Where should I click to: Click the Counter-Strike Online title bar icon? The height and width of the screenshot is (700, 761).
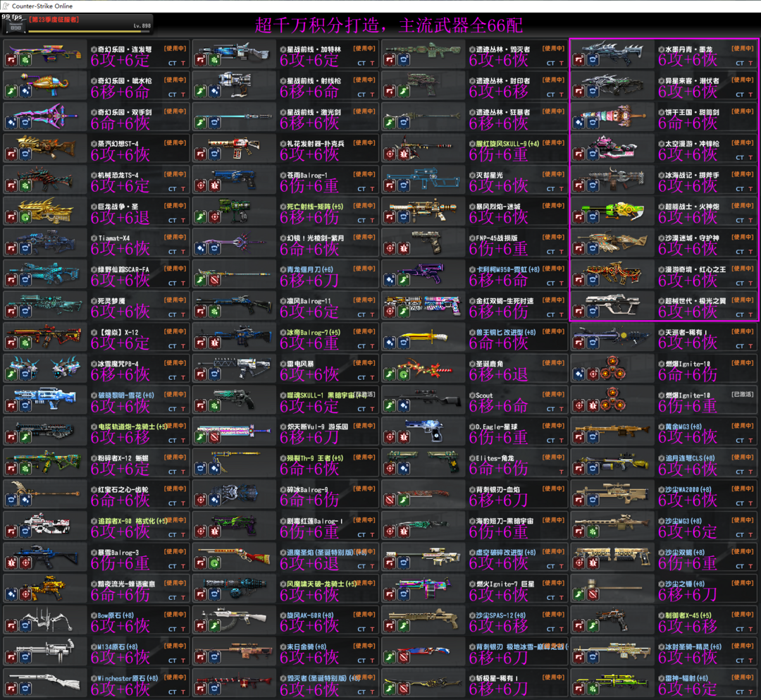tap(6, 6)
